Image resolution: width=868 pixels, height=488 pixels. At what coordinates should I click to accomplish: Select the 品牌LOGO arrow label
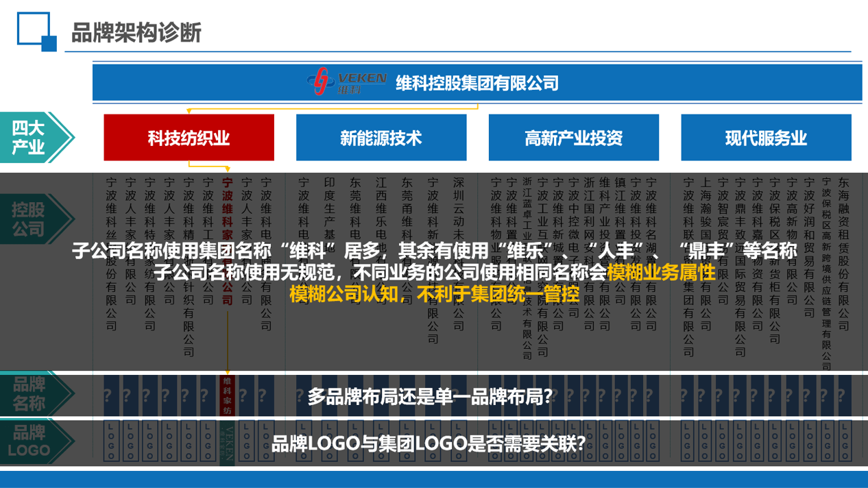34,442
